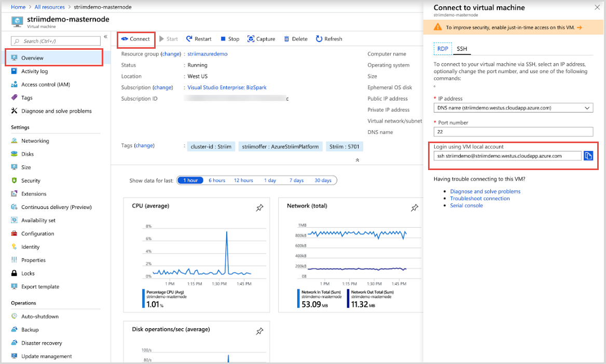Refresh the overview page
606x364 pixels.
point(329,39)
